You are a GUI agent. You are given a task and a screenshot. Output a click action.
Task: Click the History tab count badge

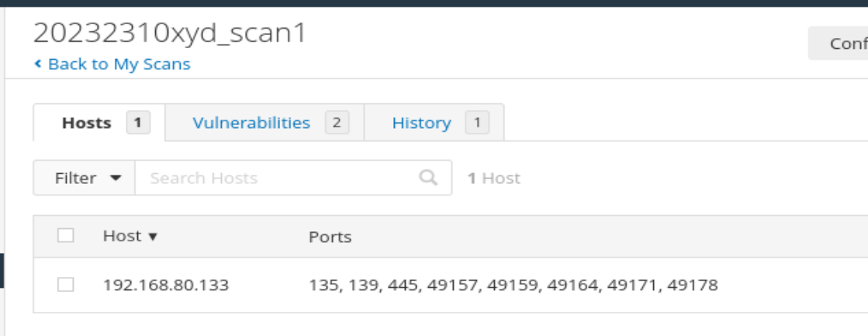coord(477,123)
